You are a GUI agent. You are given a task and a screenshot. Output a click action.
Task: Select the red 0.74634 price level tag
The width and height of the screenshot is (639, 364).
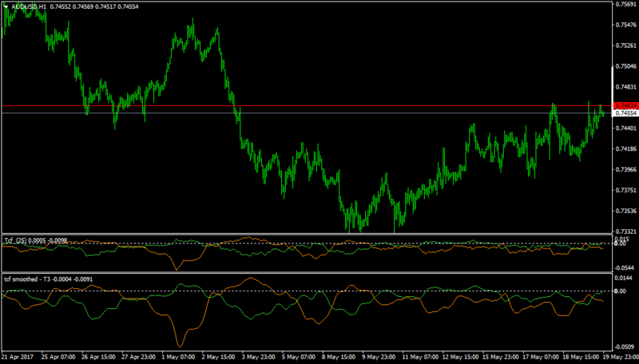(x=625, y=106)
